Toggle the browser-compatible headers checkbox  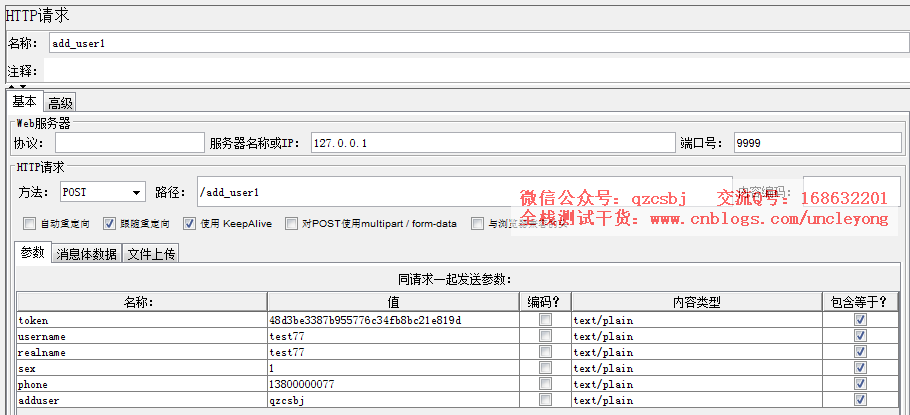click(x=477, y=223)
